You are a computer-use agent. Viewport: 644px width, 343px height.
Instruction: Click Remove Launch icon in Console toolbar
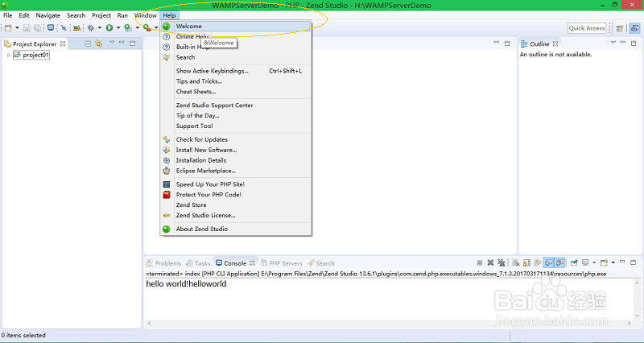(x=490, y=262)
